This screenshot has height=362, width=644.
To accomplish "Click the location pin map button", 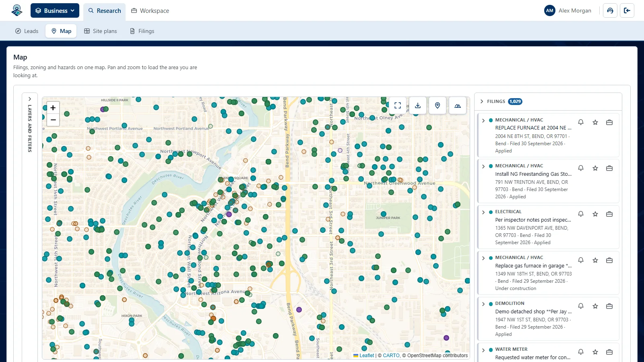I will [438, 105].
